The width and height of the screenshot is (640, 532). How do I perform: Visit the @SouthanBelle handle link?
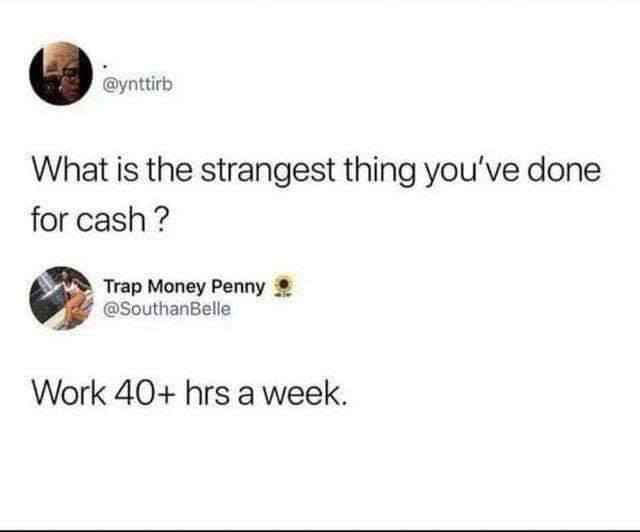(167, 309)
